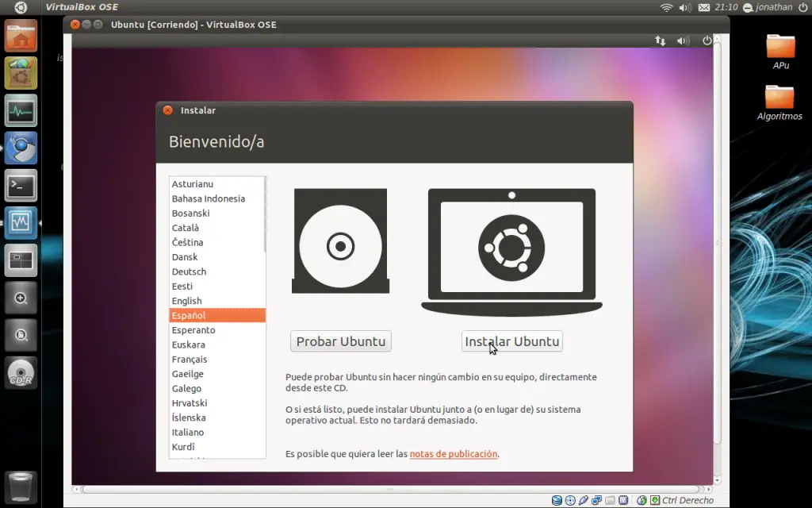Click the CD disc illustration
This screenshot has width=812, height=508.
click(340, 241)
